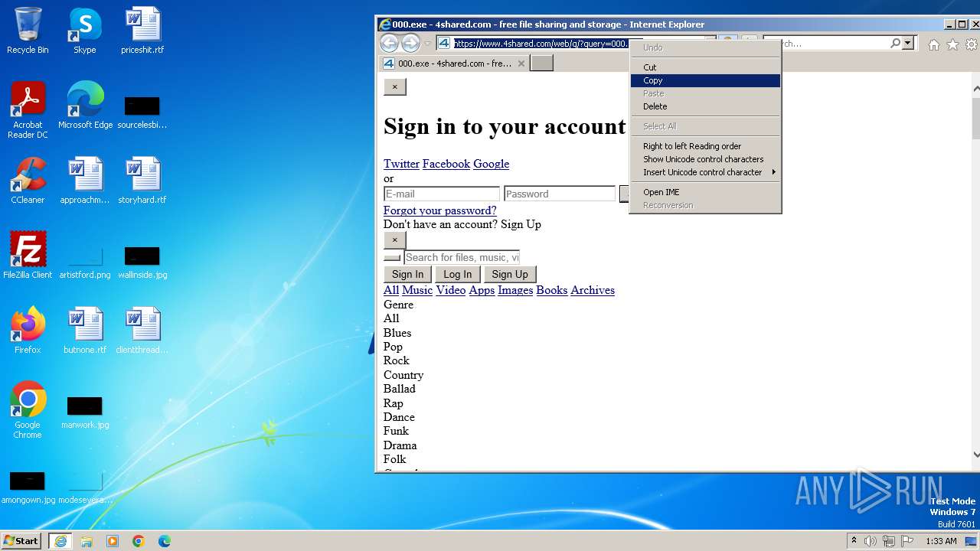The width and height of the screenshot is (980, 551).
Task: Choose Delete from the context menu
Action: pyautogui.click(x=705, y=106)
